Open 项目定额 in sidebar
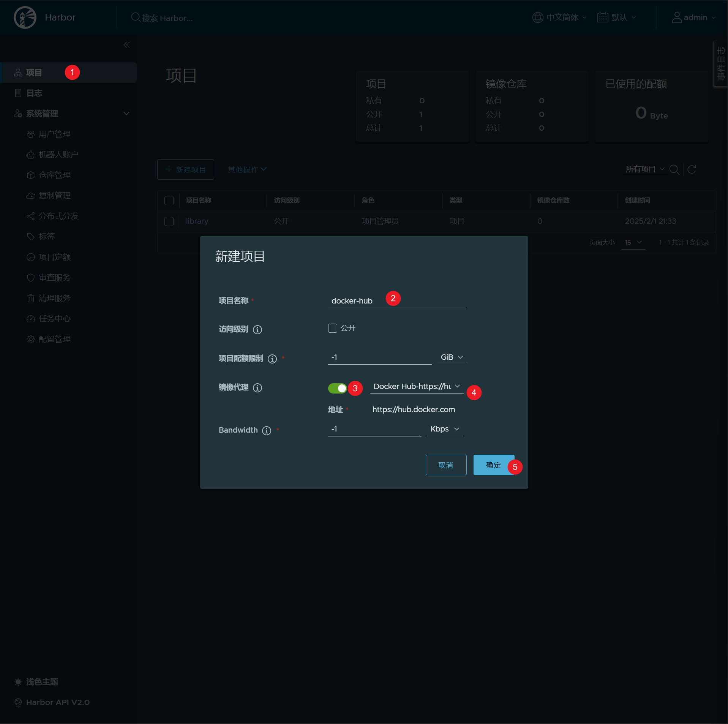 (x=54, y=257)
